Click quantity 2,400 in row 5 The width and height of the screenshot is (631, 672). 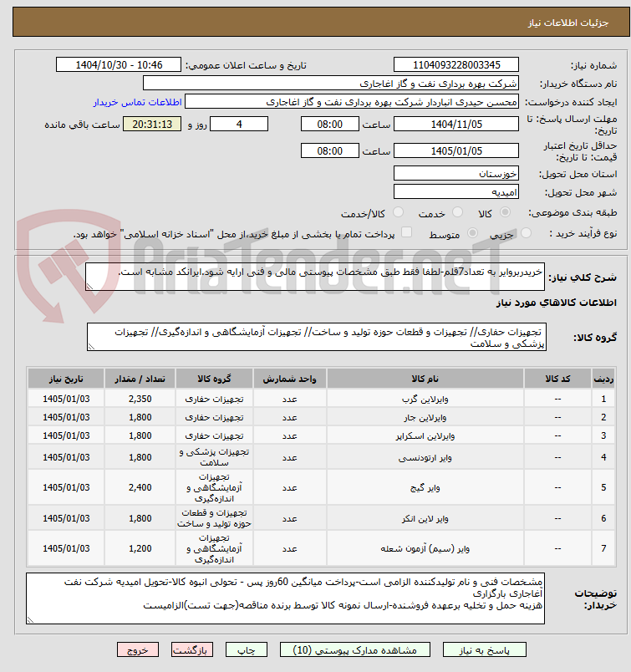[140, 488]
